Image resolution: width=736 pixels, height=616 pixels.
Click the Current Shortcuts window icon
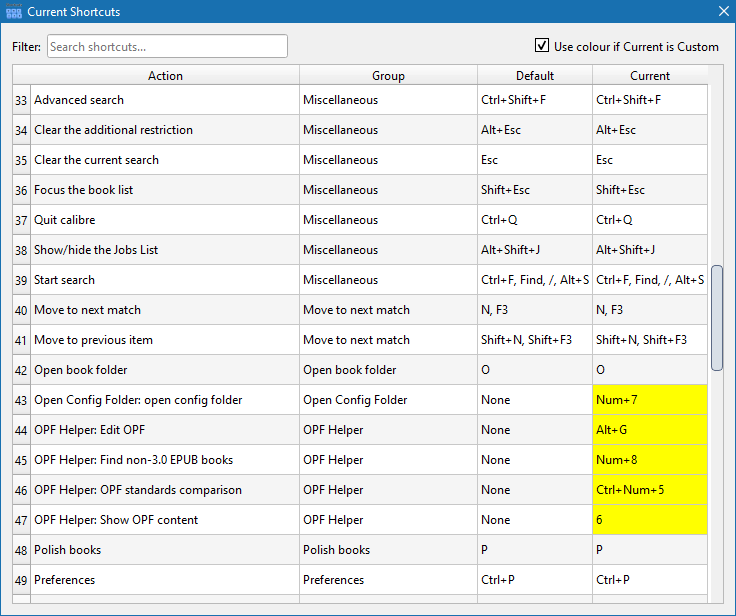(x=14, y=11)
